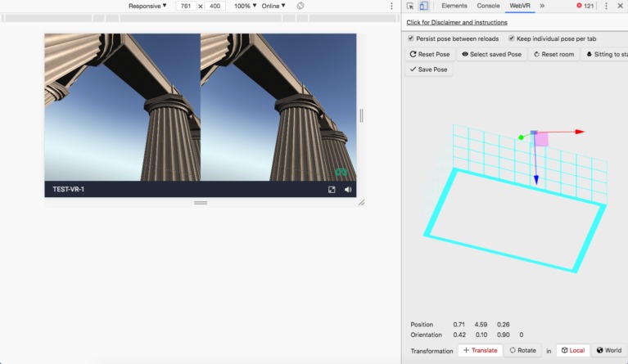Click the Orientation value 0.90
This screenshot has height=364, width=628.
coord(503,335)
